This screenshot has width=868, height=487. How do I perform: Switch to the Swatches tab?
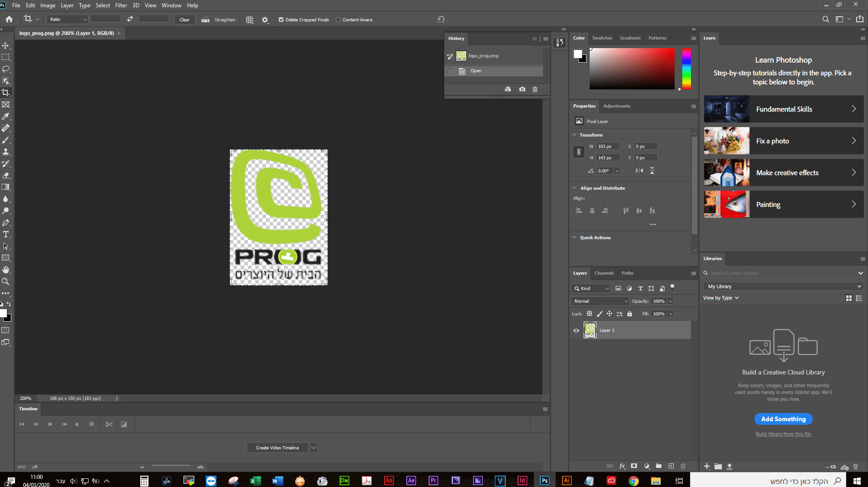point(602,38)
